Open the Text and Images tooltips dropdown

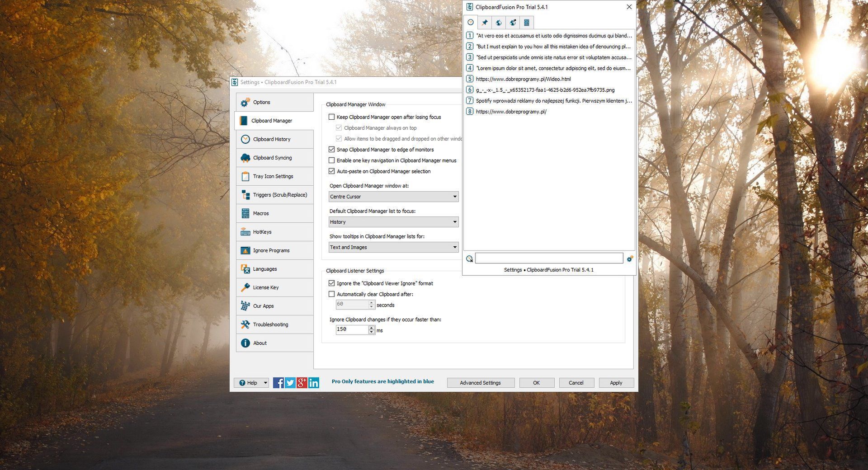pyautogui.click(x=393, y=247)
